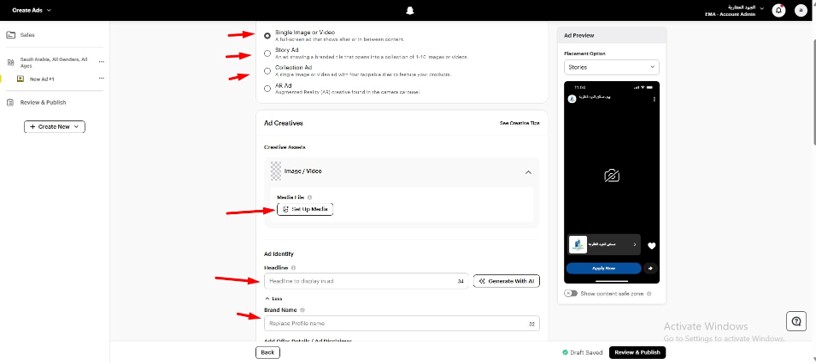Click the black Review & Publish button

637,352
